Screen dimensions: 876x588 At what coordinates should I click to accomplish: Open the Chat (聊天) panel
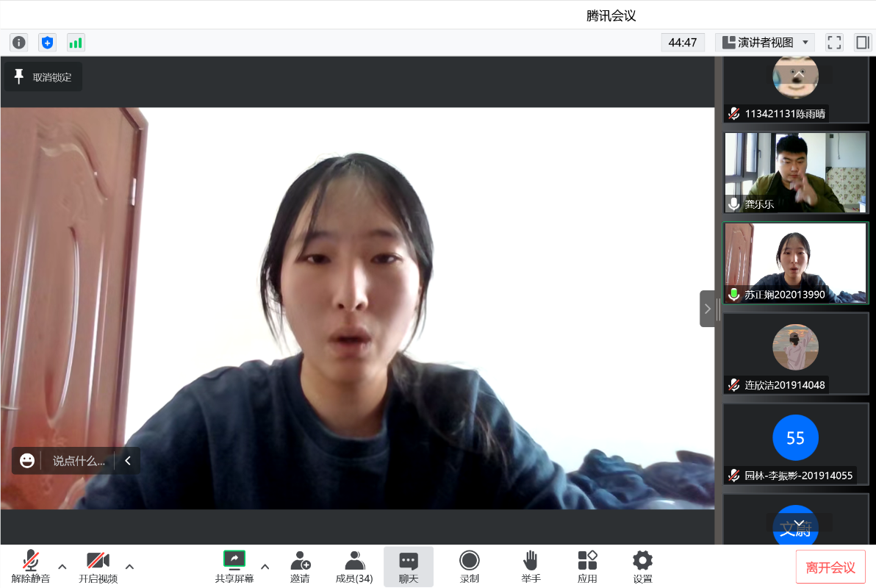pos(409,566)
